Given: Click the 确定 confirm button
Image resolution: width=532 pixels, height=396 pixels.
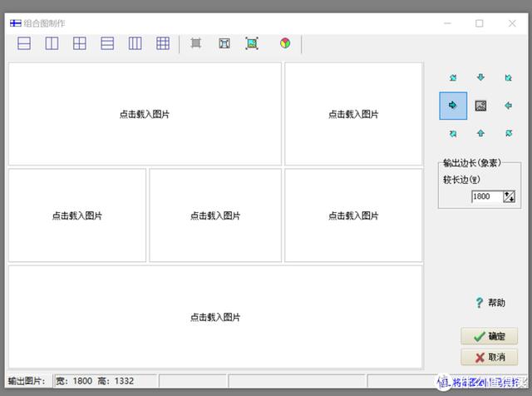Looking at the screenshot, I should [489, 336].
